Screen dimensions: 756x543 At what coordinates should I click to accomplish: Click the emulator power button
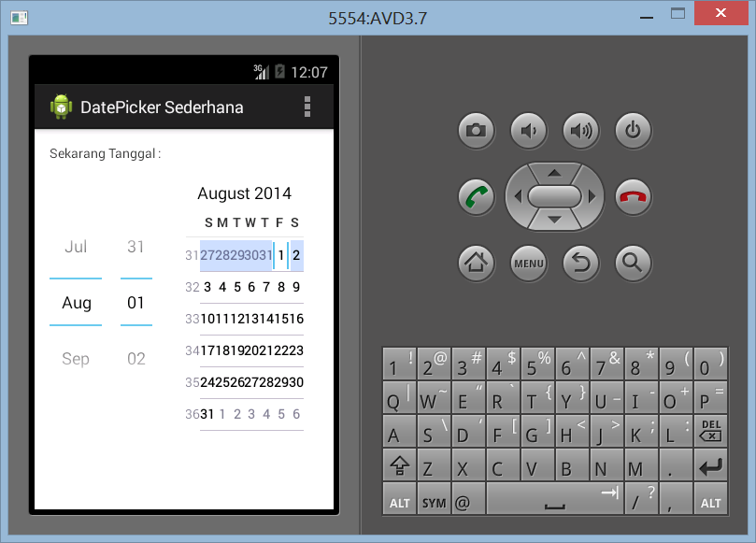[633, 131]
